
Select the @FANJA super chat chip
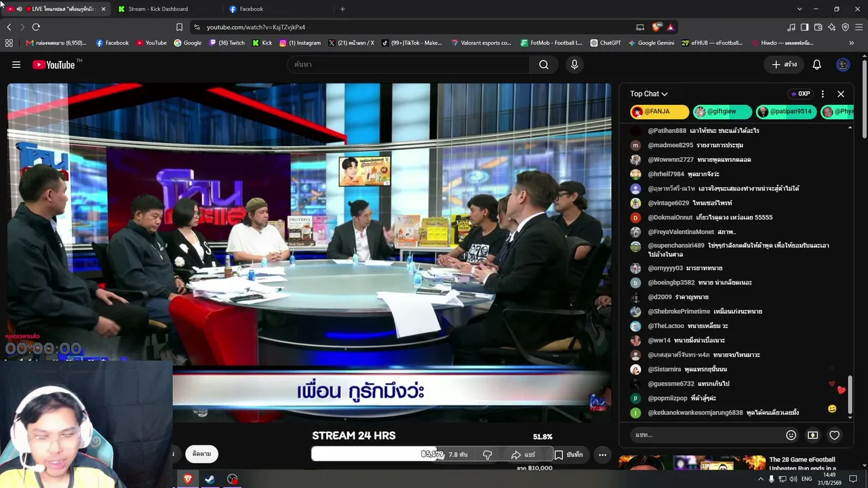[x=659, y=112]
